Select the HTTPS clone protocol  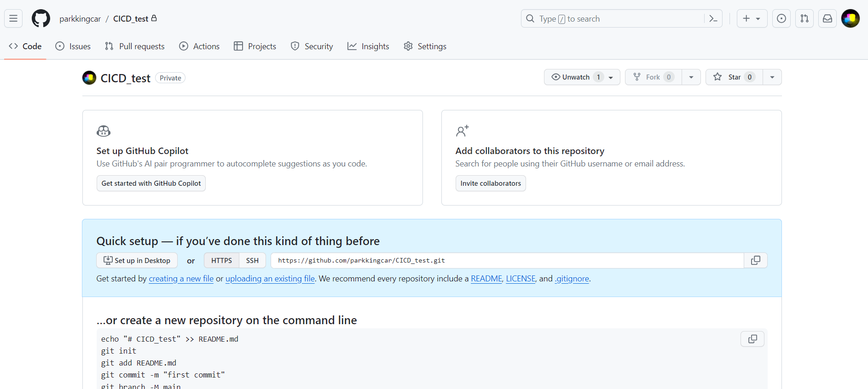(221, 260)
